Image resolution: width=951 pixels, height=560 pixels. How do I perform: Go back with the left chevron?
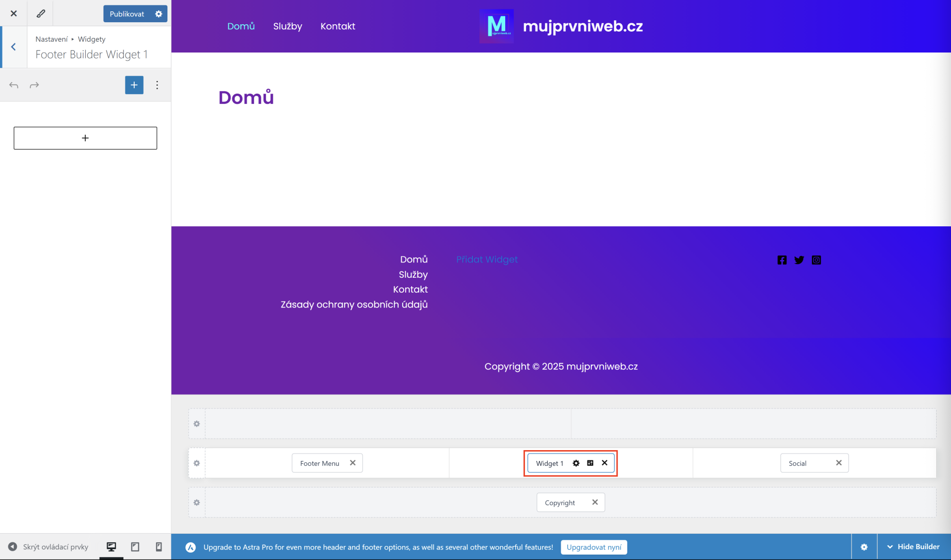[13, 47]
